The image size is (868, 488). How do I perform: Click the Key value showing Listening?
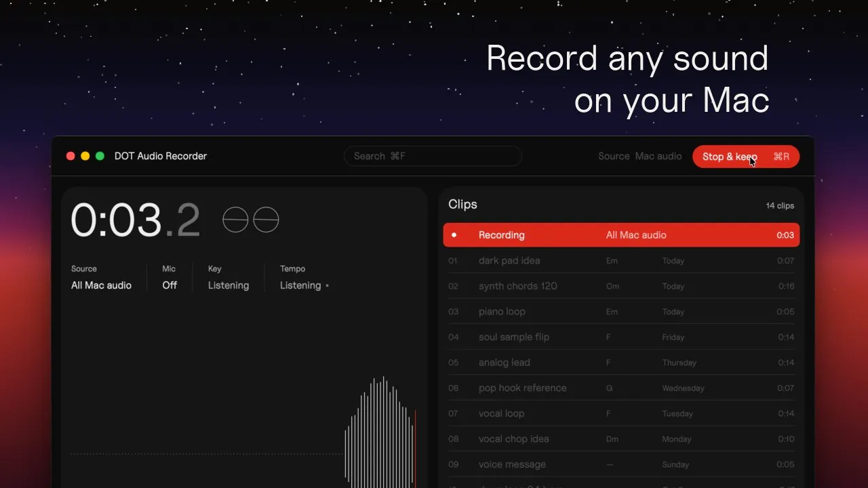point(229,285)
